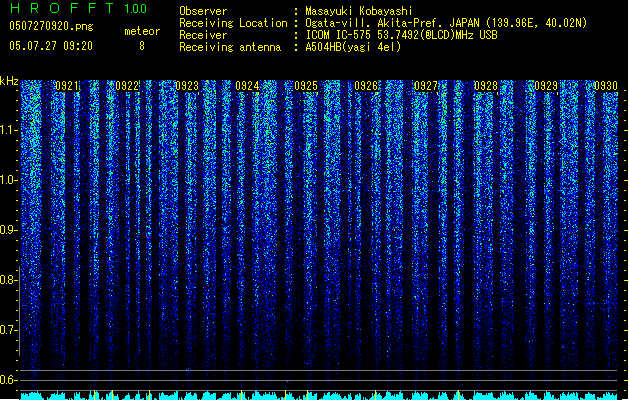This screenshot has height=400, width=629.
Task: Click the A504HB(yagi 4el) antenna text
Action: tap(353, 47)
